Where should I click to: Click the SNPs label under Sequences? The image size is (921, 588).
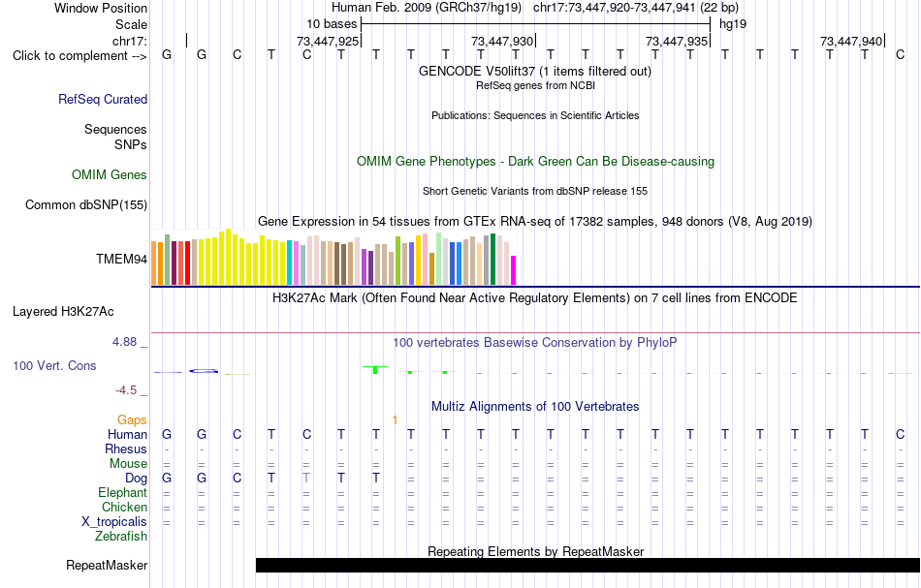131,144
